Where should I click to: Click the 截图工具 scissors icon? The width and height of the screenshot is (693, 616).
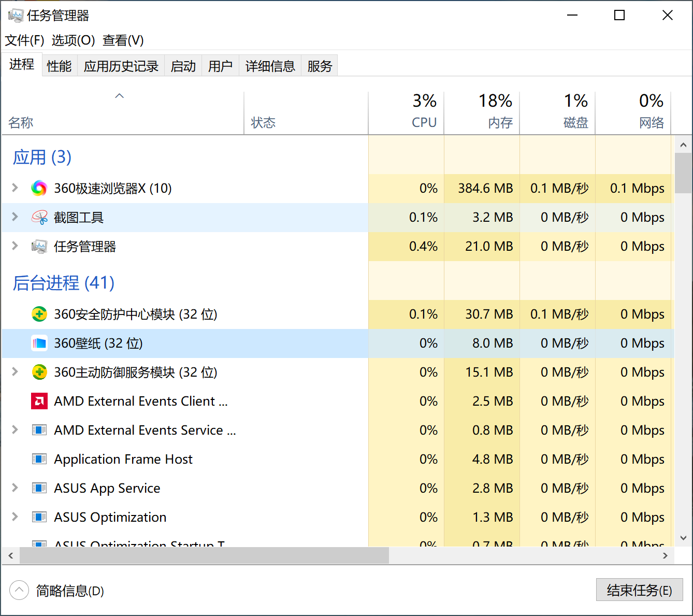(39, 218)
